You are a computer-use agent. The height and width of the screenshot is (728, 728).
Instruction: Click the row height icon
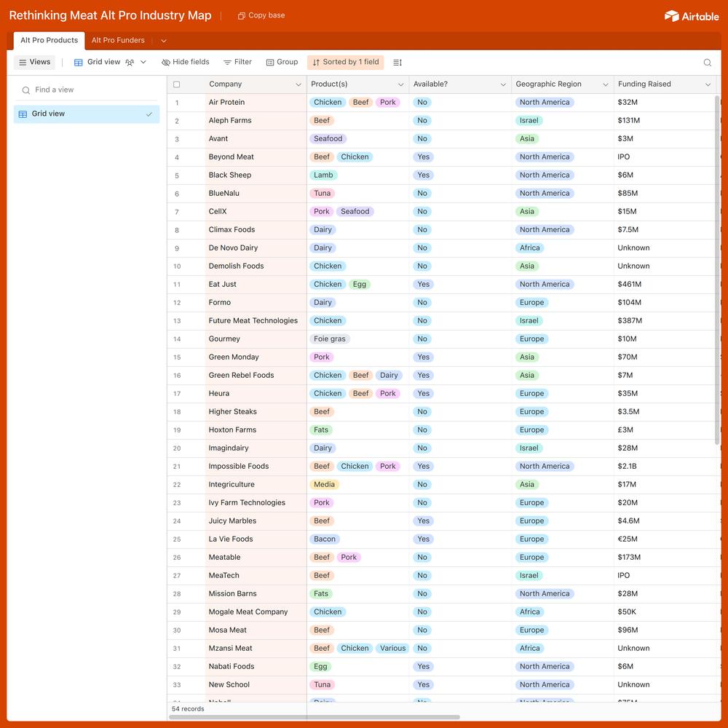[x=397, y=62]
